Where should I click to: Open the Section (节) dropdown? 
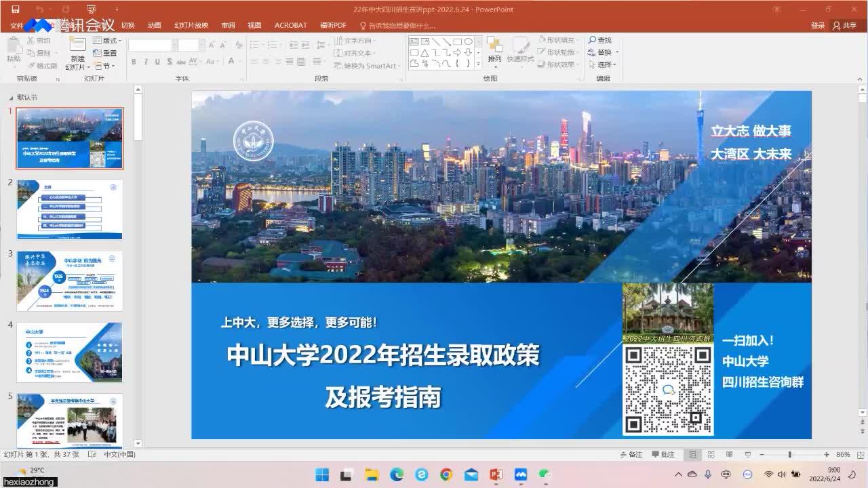click(104, 66)
